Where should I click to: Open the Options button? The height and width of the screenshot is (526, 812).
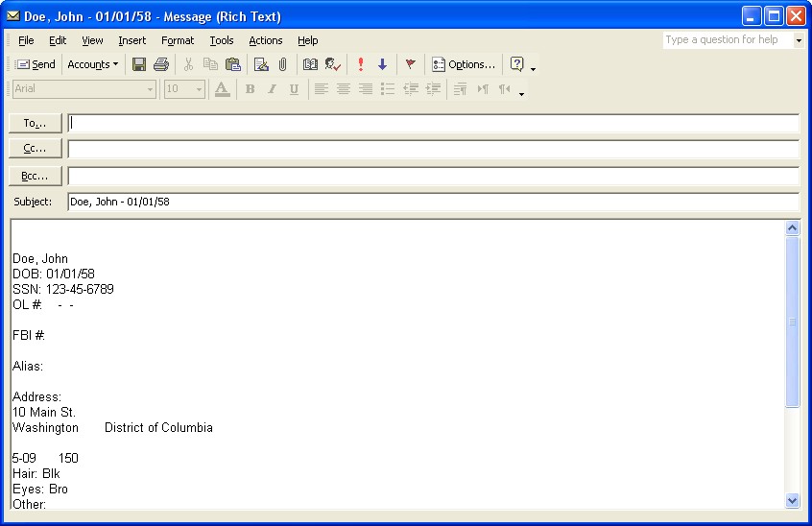point(464,64)
